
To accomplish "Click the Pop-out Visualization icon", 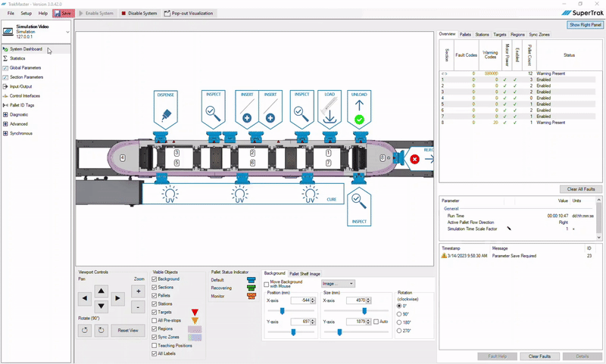I will pos(167,13).
